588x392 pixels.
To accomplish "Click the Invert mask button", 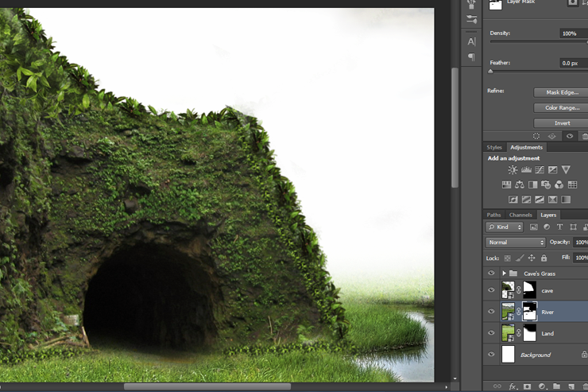I will (561, 123).
